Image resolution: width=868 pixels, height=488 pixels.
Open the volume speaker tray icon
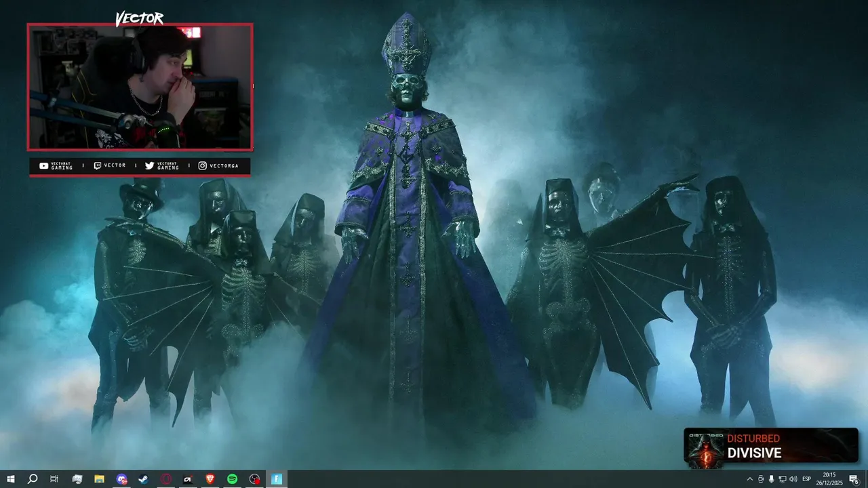(793, 479)
